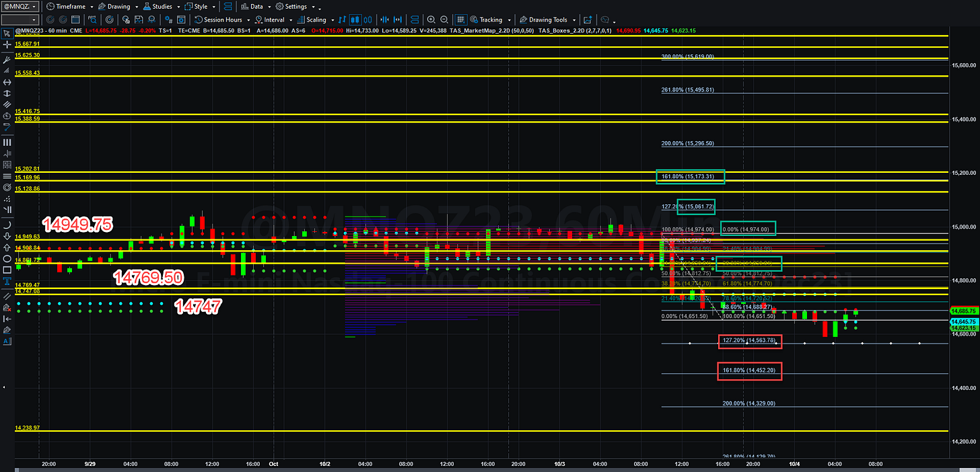This screenshot has width=980, height=472.
Task: Click the Scaling button
Action: click(x=316, y=19)
